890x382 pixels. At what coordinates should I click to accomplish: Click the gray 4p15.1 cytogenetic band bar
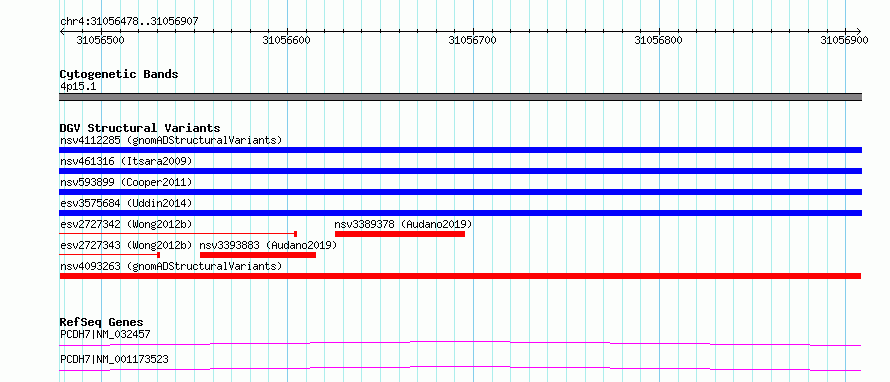[x=460, y=97]
